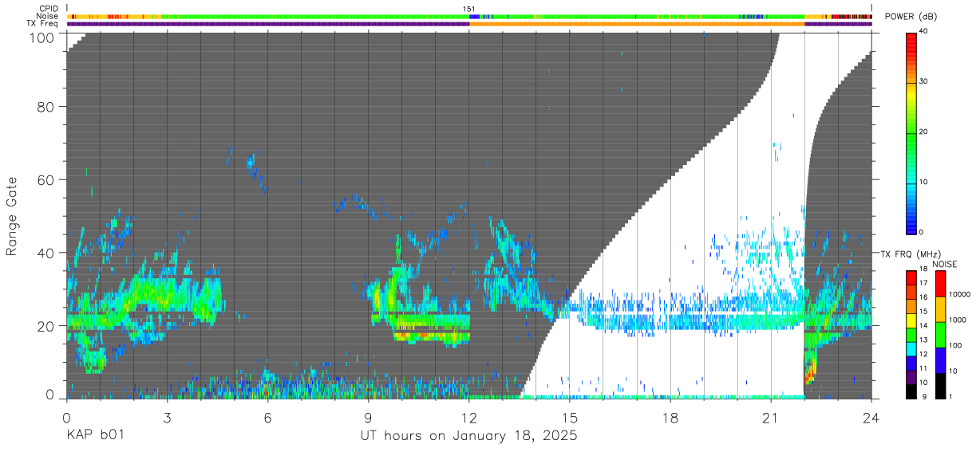
Task: Click the orange TX Freq bar segment after 12 UT
Action: (637, 24)
